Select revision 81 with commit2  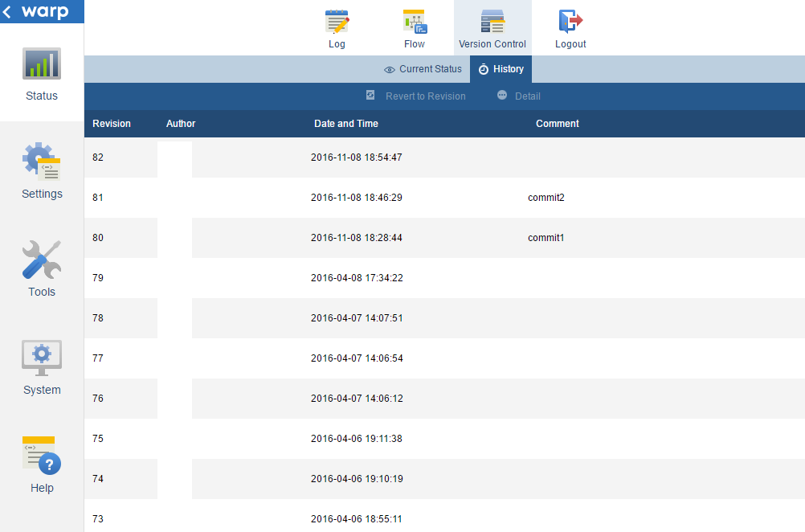pyautogui.click(x=402, y=197)
